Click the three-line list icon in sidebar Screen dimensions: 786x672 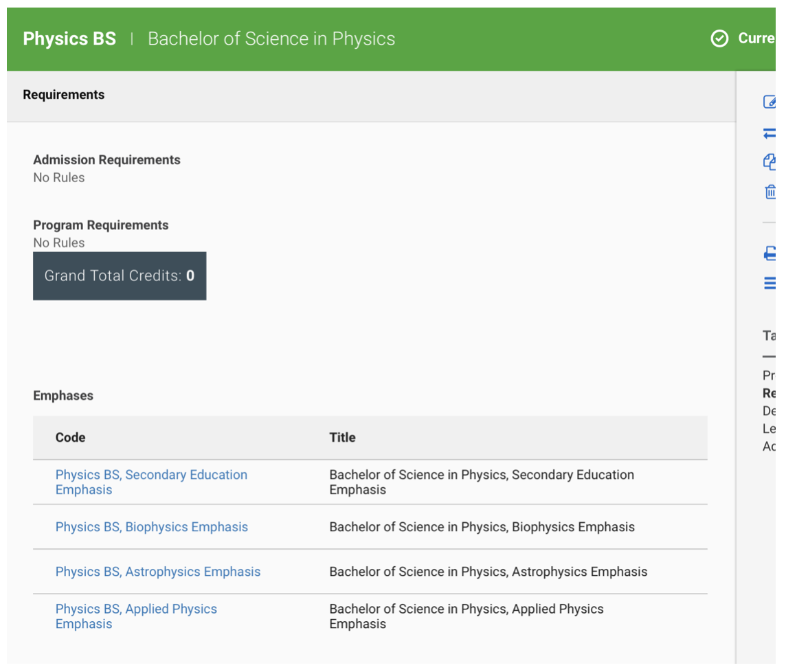770,283
